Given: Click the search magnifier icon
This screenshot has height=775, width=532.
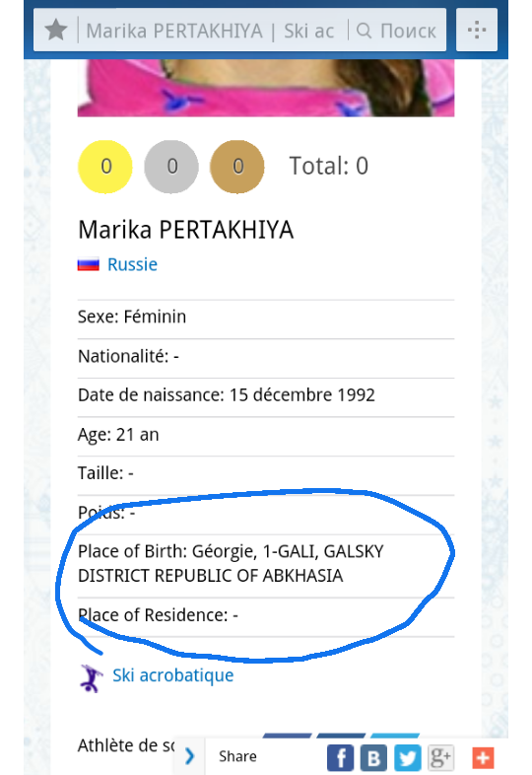Looking at the screenshot, I should click(365, 31).
